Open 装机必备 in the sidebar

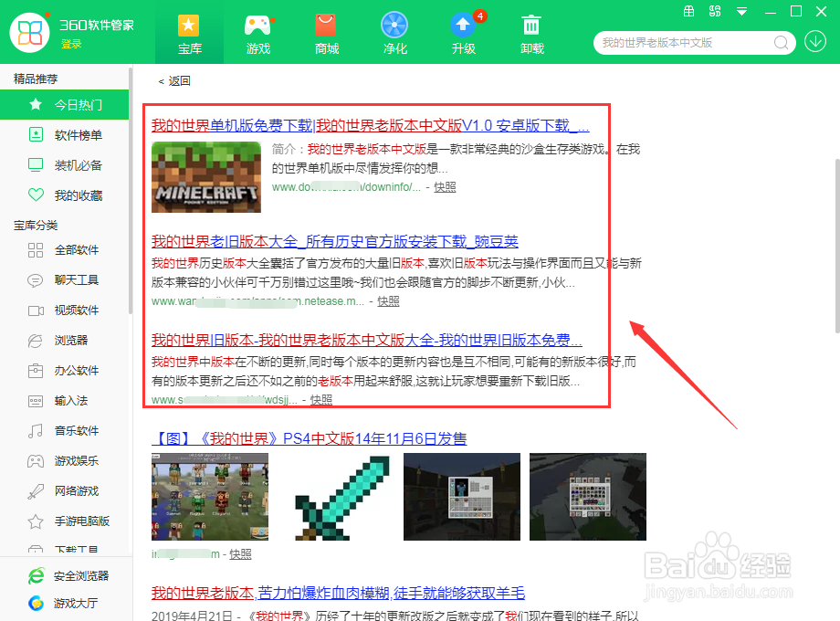coord(64,165)
